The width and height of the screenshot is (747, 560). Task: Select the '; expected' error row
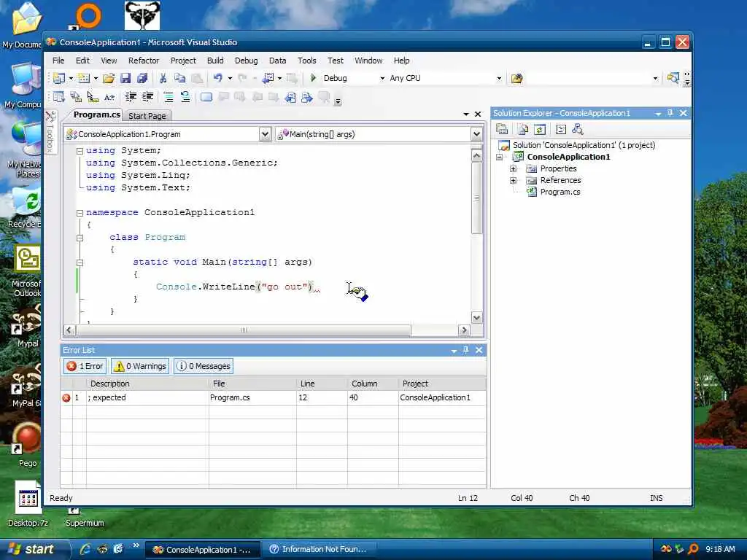274,397
